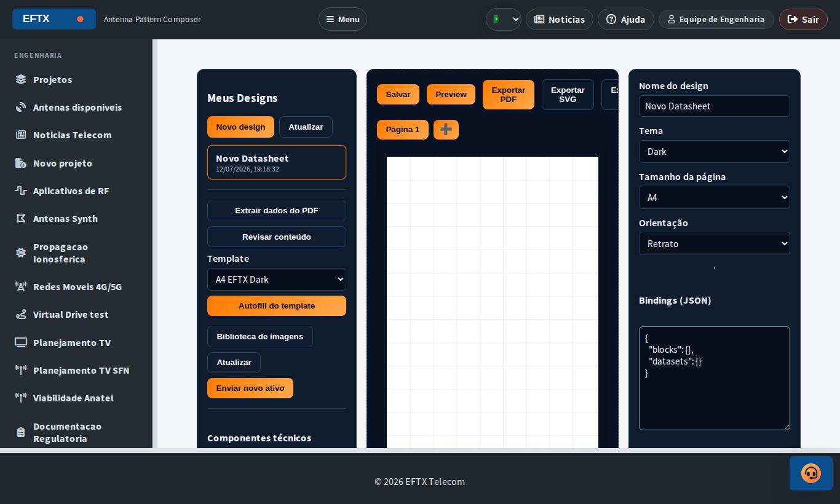Go to Planejamento TV SFN
Image resolution: width=840 pixels, height=504 pixels.
coord(76,370)
